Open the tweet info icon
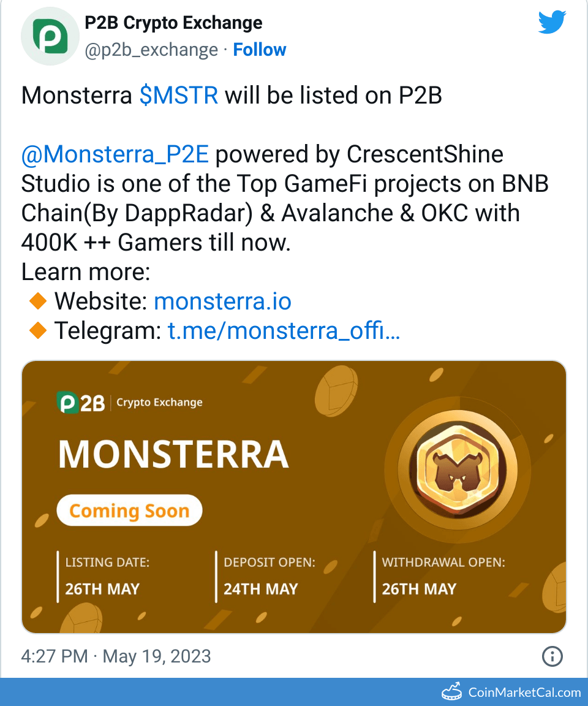 pyautogui.click(x=552, y=656)
